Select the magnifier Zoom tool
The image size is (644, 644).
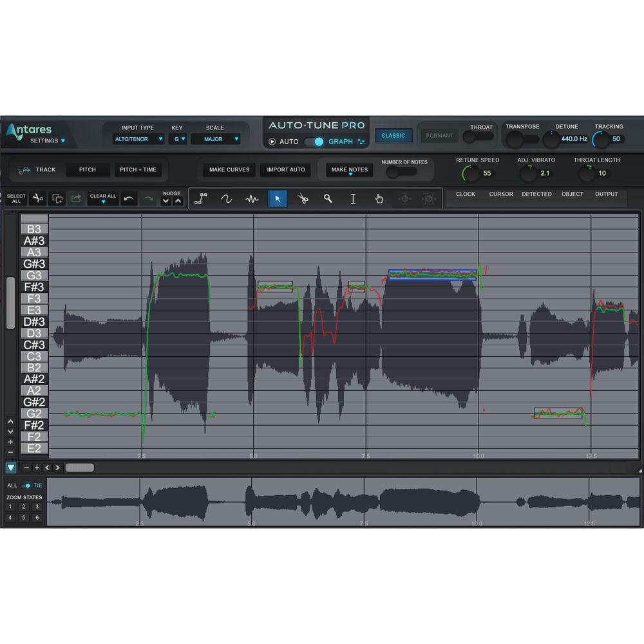coord(328,198)
